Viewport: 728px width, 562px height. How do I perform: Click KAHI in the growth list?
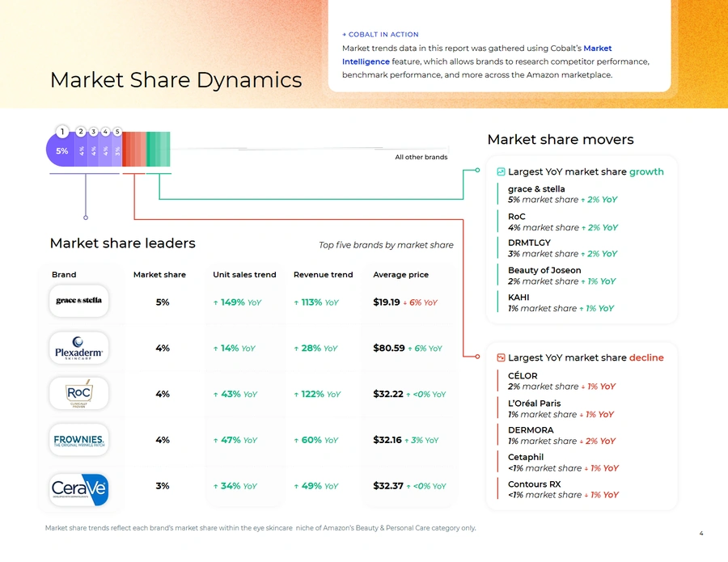click(518, 298)
